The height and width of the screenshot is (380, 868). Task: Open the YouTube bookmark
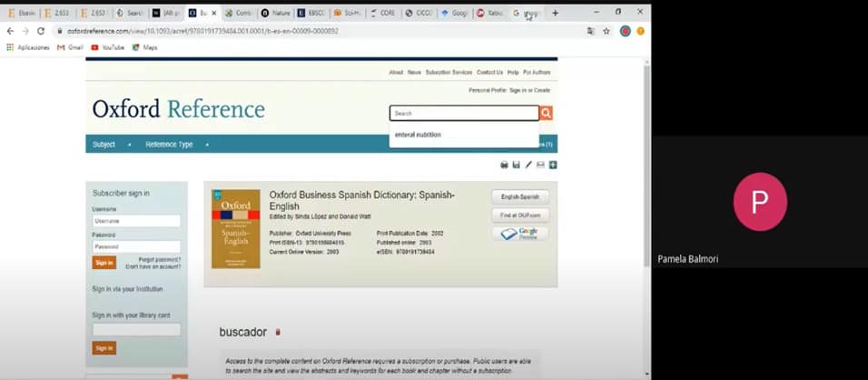108,47
